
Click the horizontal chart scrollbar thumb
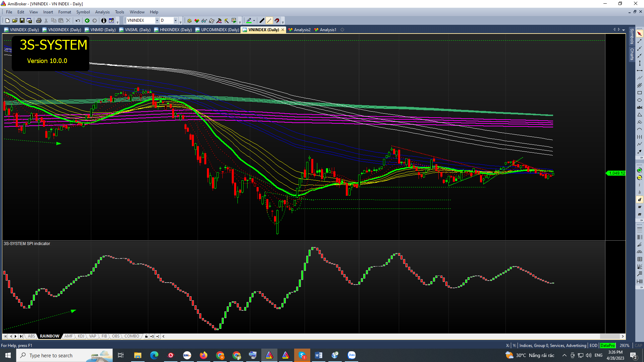(609, 336)
